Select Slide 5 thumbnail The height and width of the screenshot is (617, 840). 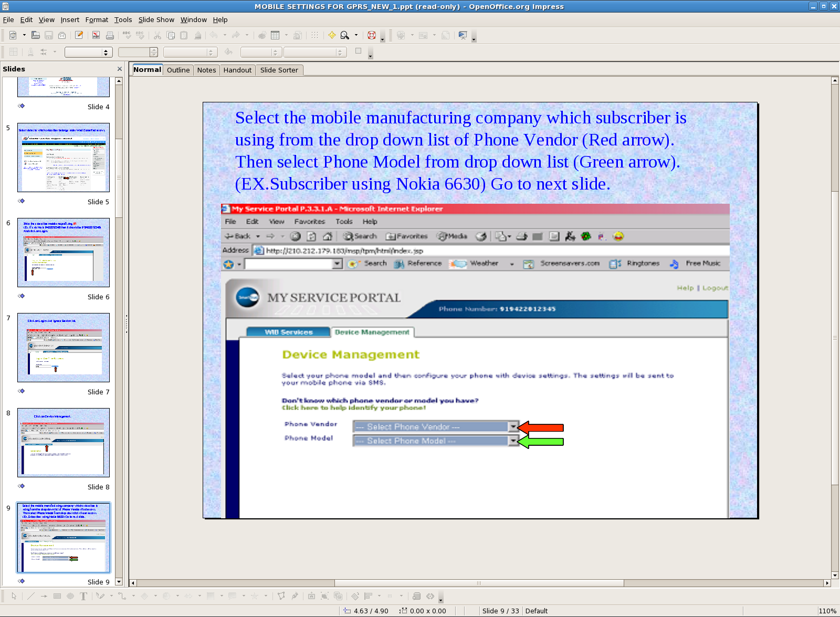pyautogui.click(x=64, y=158)
